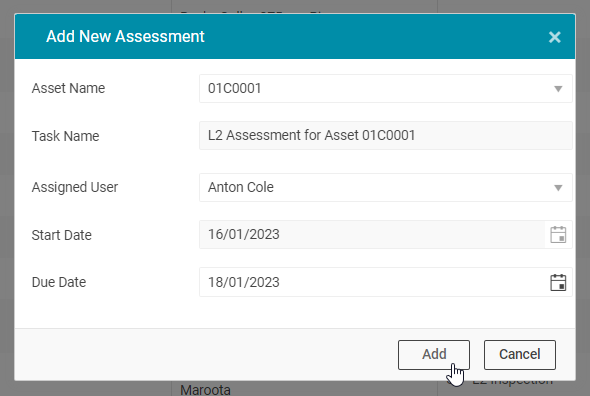The width and height of the screenshot is (590, 396).
Task: Click the dialog's teal header bar
Action: point(295,37)
